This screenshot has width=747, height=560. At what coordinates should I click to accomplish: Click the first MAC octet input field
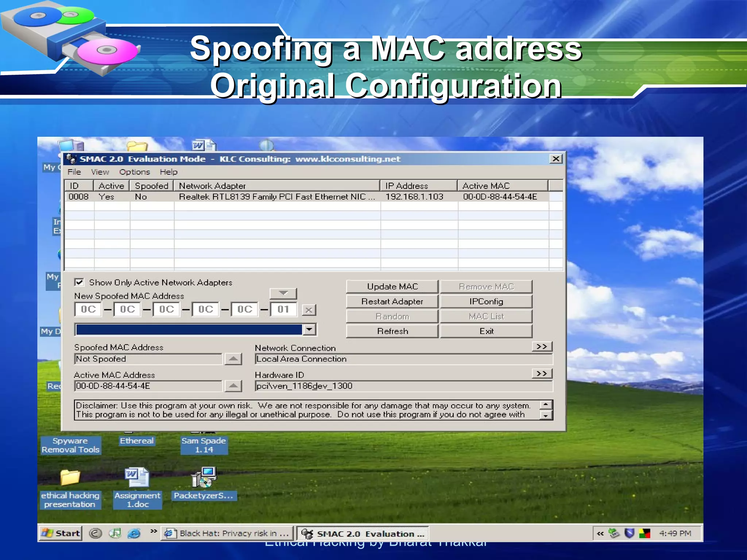click(88, 310)
